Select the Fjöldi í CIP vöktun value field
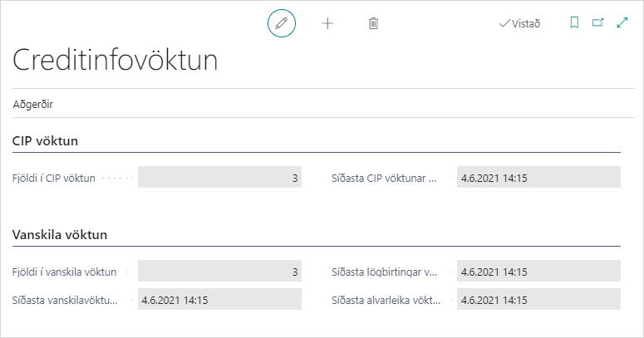The image size is (644, 338). [219, 178]
